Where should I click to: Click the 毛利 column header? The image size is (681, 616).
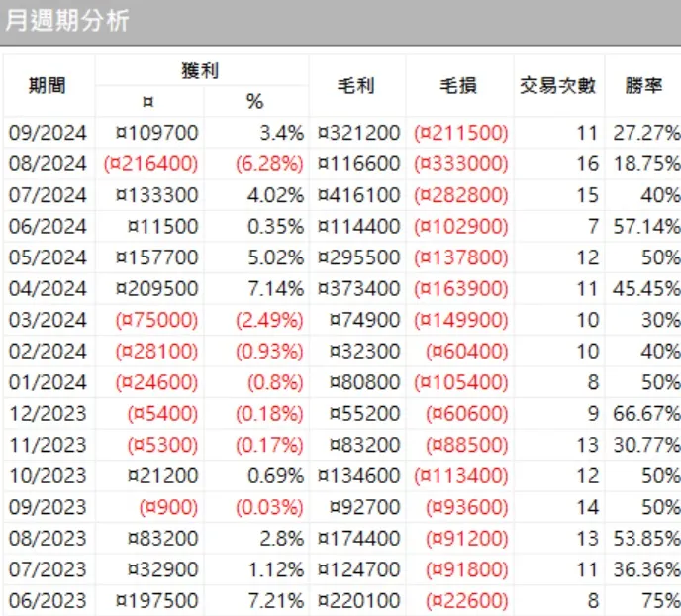(355, 85)
